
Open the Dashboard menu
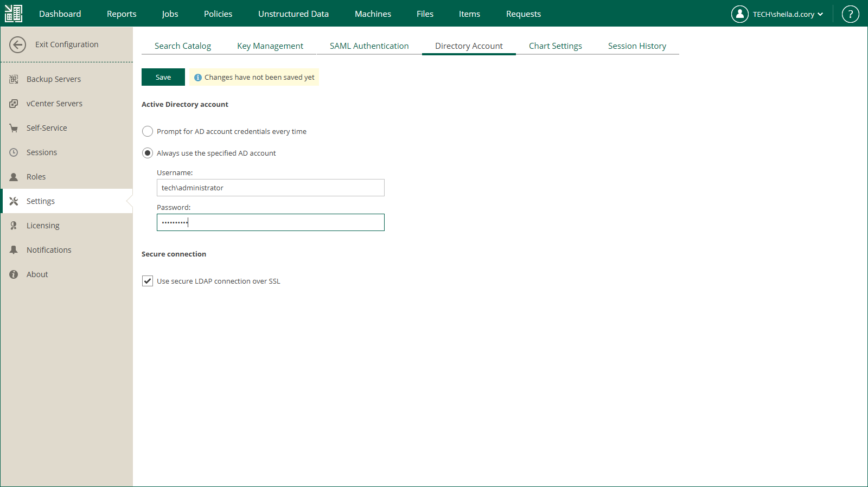coord(60,14)
